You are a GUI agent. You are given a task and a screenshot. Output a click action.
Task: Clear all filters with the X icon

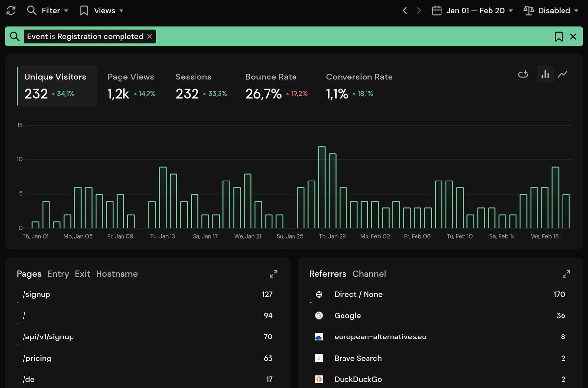point(573,36)
